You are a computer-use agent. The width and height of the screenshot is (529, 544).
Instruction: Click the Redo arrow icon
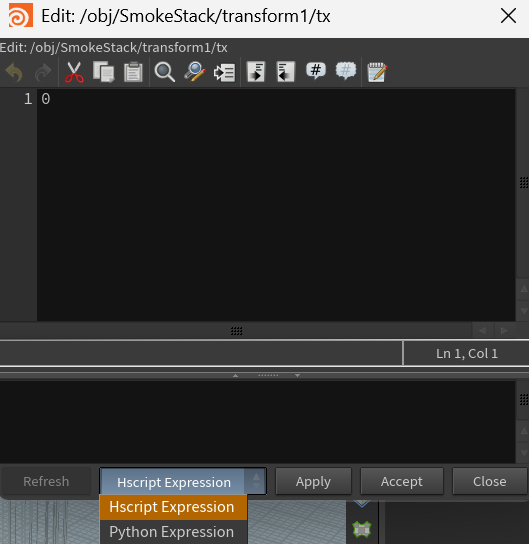pos(43,72)
